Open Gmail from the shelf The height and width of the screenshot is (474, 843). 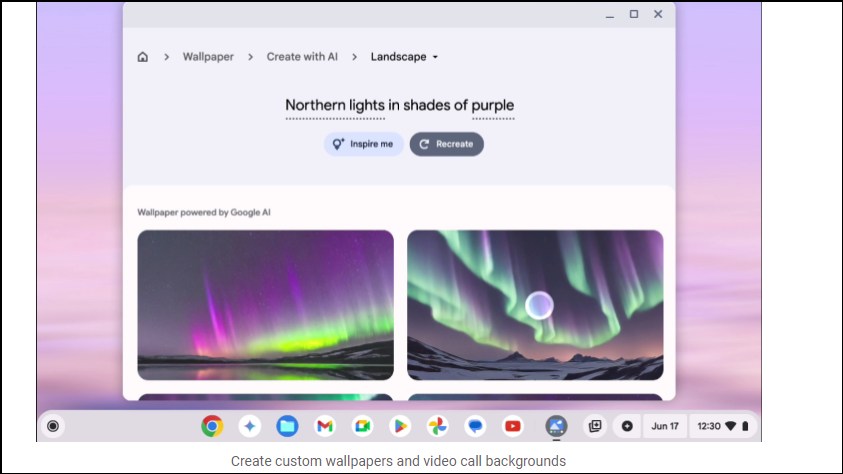coord(325,426)
